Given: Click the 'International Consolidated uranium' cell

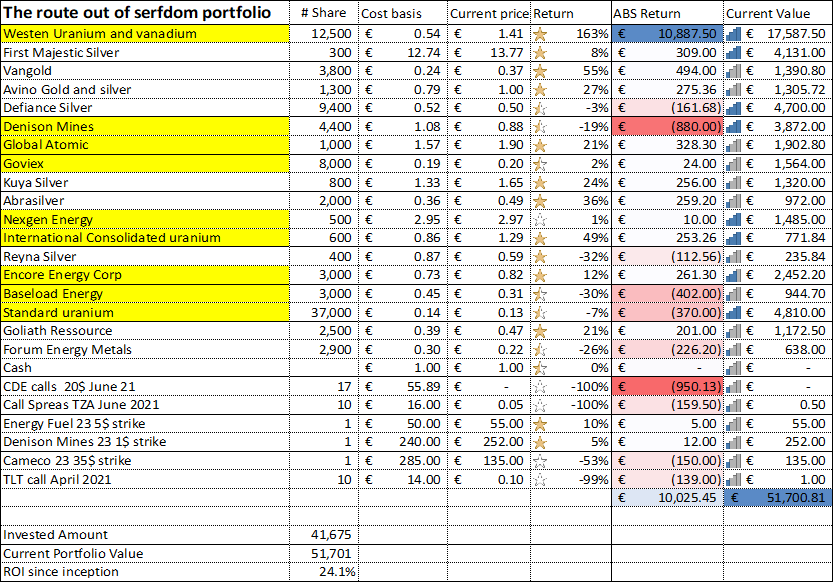Looking at the screenshot, I should (145, 238).
